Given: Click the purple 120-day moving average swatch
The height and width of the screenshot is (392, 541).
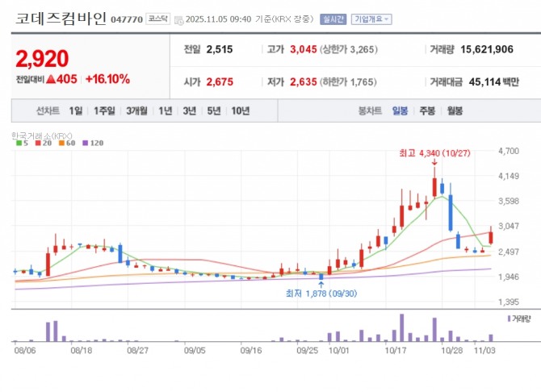Looking at the screenshot, I should (x=86, y=143).
